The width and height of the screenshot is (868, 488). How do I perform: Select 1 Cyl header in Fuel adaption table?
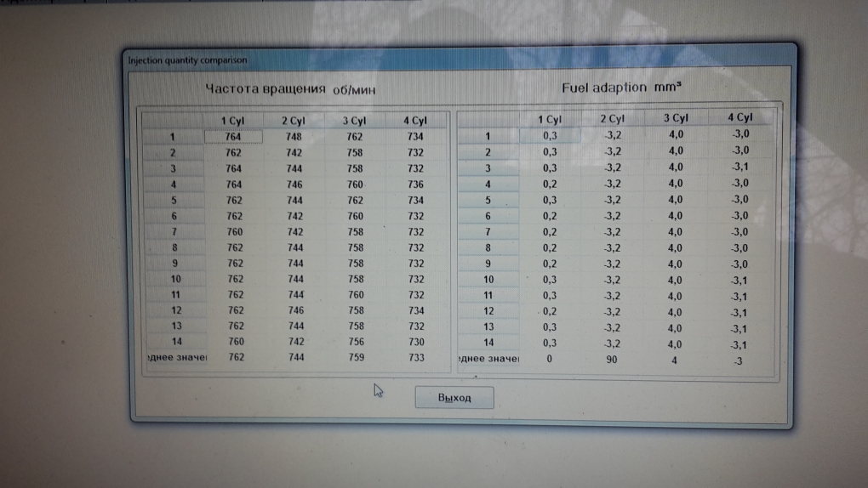pos(549,119)
